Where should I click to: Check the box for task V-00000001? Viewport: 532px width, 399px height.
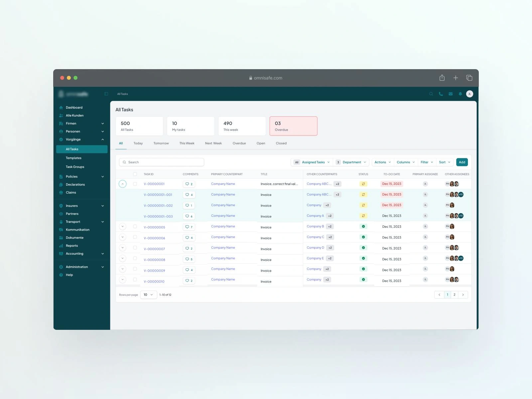pos(135,184)
